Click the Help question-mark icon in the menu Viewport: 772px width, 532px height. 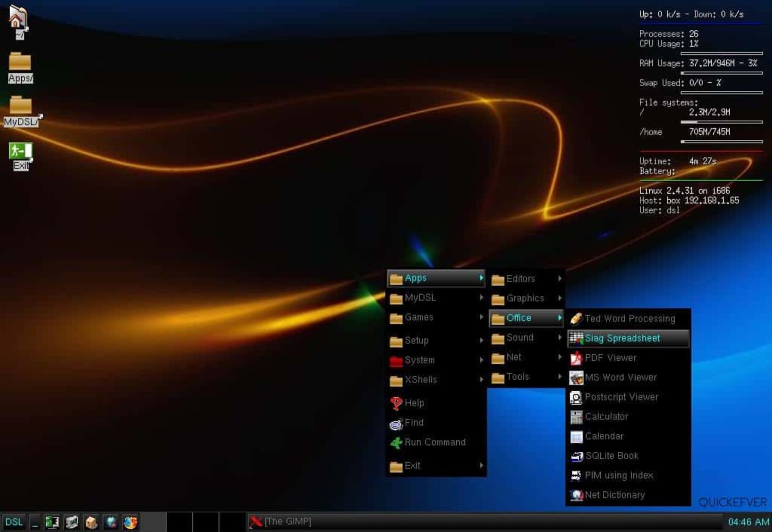[396, 403]
